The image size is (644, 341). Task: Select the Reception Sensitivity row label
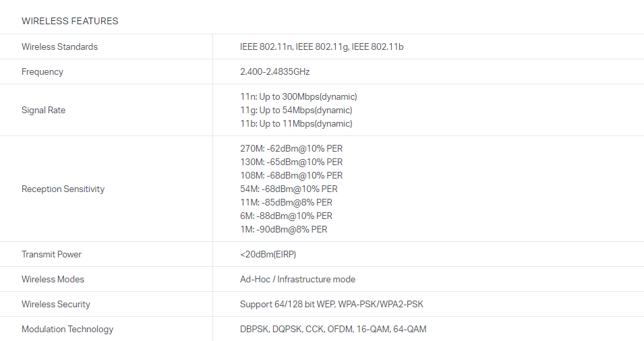coord(63,189)
